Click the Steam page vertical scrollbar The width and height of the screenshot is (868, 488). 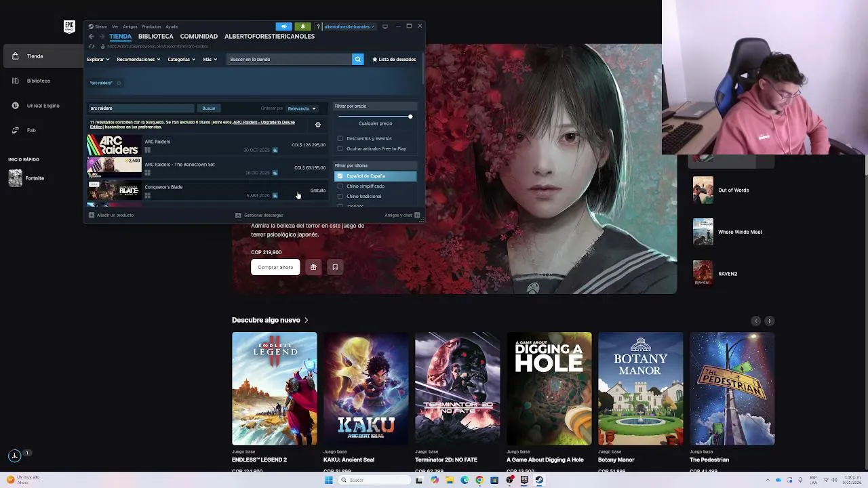[x=422, y=68]
